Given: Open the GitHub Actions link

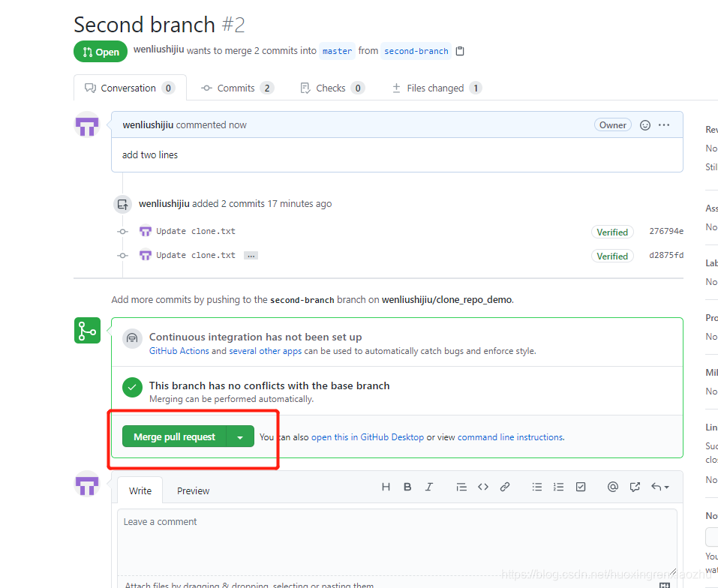Looking at the screenshot, I should point(179,351).
